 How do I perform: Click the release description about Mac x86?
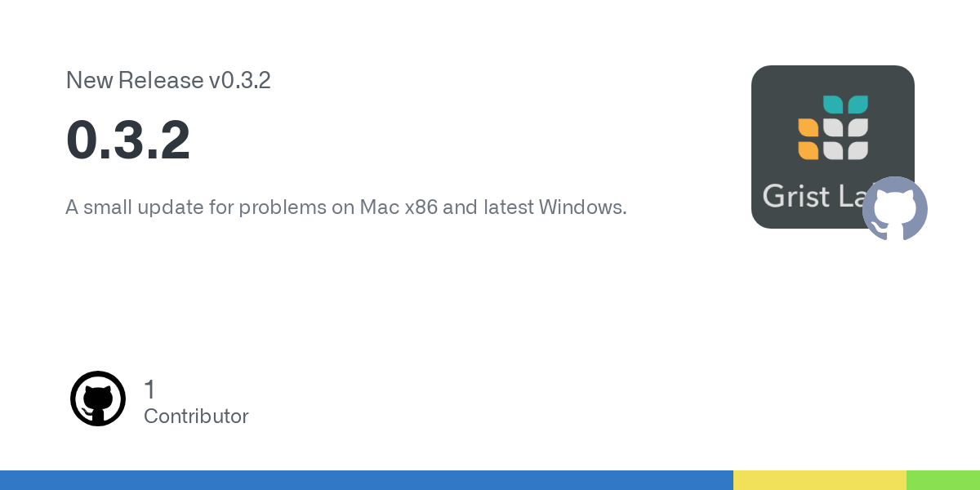[x=346, y=207]
